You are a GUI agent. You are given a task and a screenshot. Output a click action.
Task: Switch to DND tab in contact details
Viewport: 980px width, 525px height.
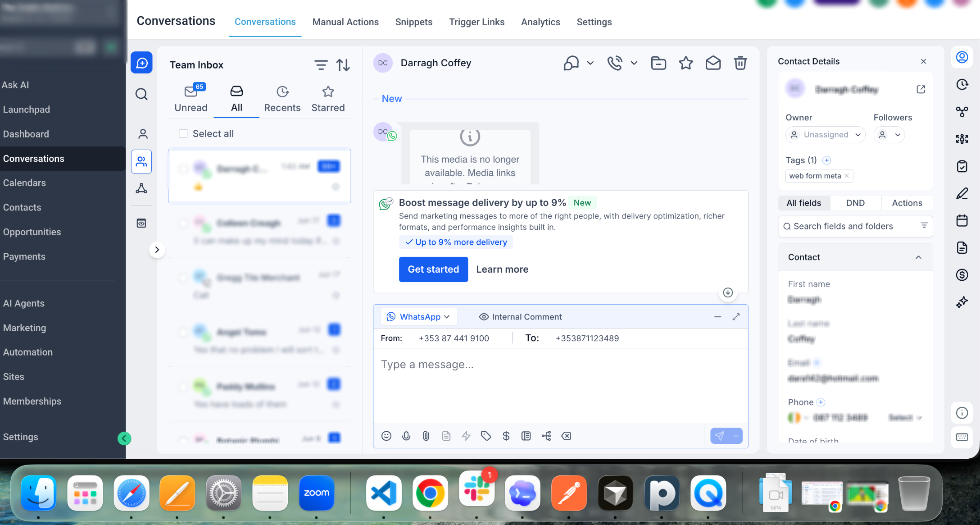pyautogui.click(x=855, y=203)
